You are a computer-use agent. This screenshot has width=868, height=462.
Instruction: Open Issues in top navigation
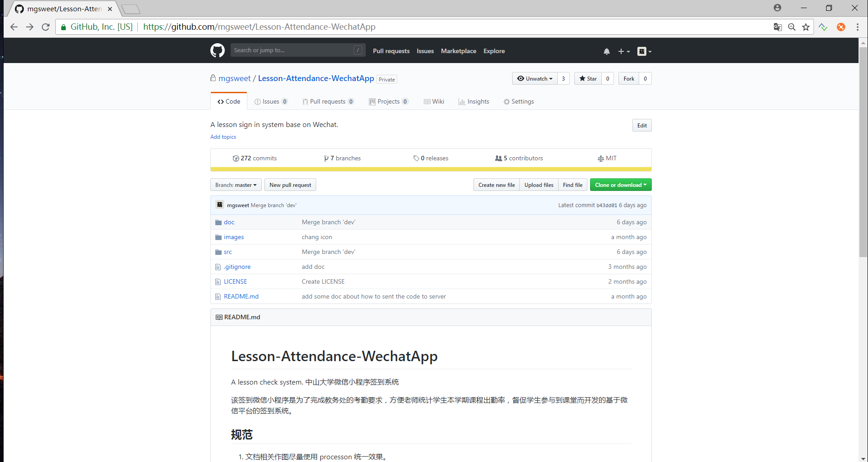point(425,51)
